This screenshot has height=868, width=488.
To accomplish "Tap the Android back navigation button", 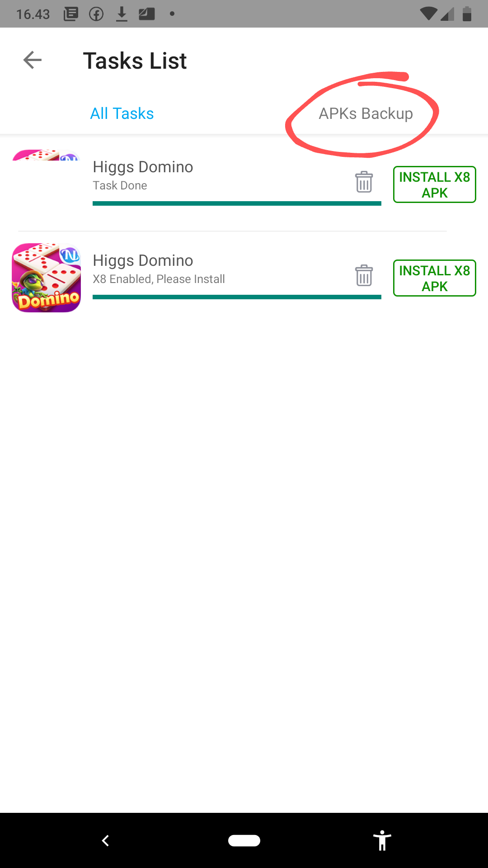I will [106, 840].
